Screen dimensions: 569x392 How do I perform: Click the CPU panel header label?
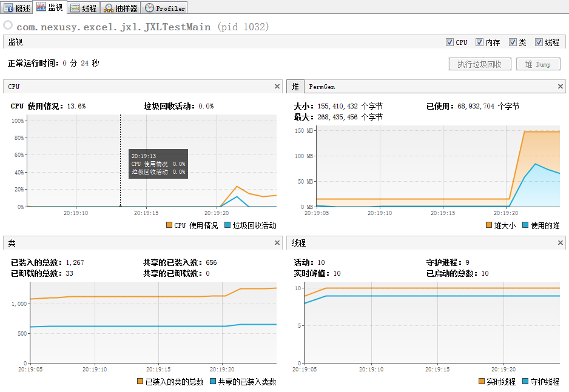(14, 87)
